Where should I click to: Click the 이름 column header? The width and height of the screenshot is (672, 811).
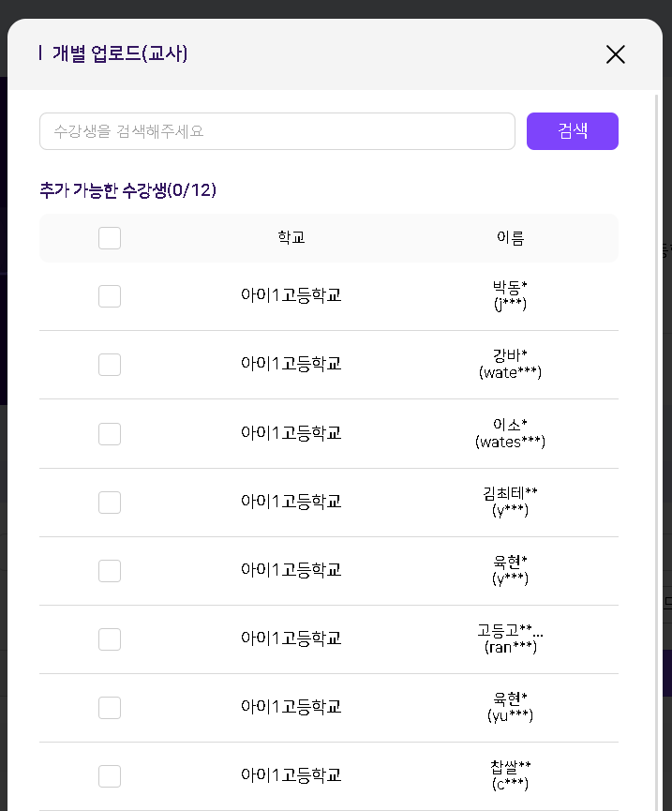510,238
